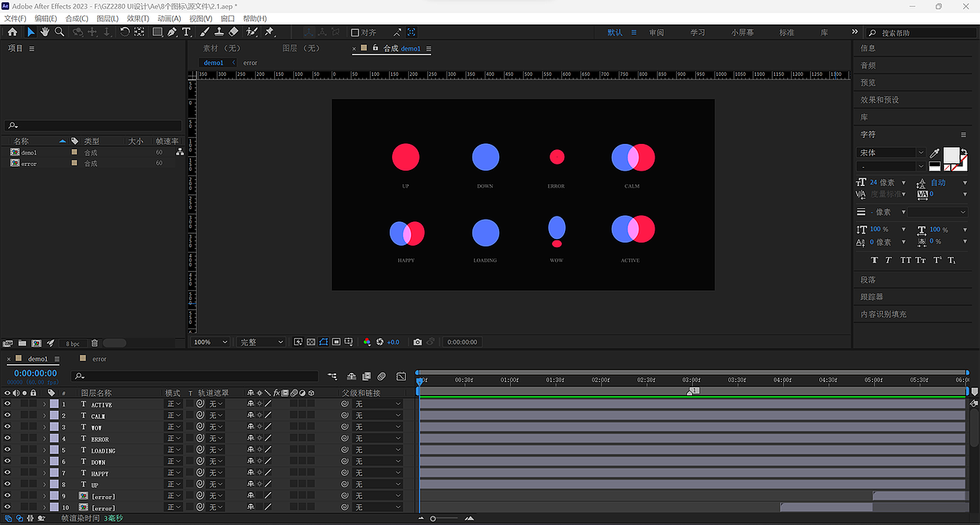The height and width of the screenshot is (525, 980).
Task: Open blend mode dropdown for WOW layer
Action: (x=174, y=427)
